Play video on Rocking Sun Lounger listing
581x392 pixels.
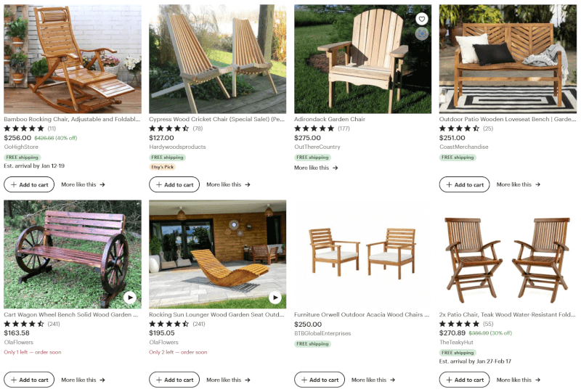(275, 298)
